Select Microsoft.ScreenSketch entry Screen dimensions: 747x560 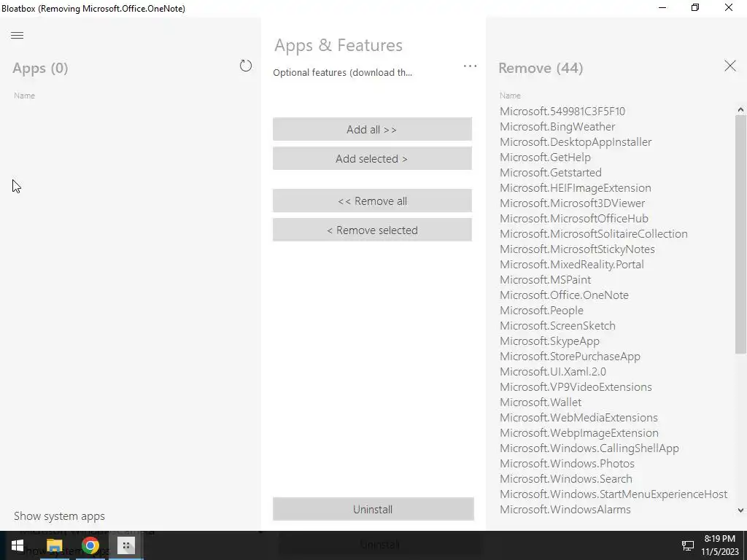(x=557, y=326)
